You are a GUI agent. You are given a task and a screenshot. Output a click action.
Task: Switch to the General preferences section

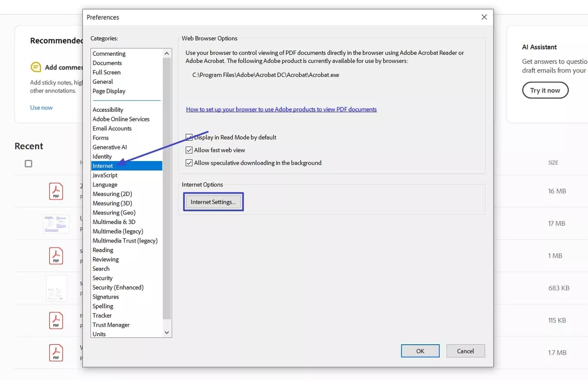pyautogui.click(x=103, y=81)
